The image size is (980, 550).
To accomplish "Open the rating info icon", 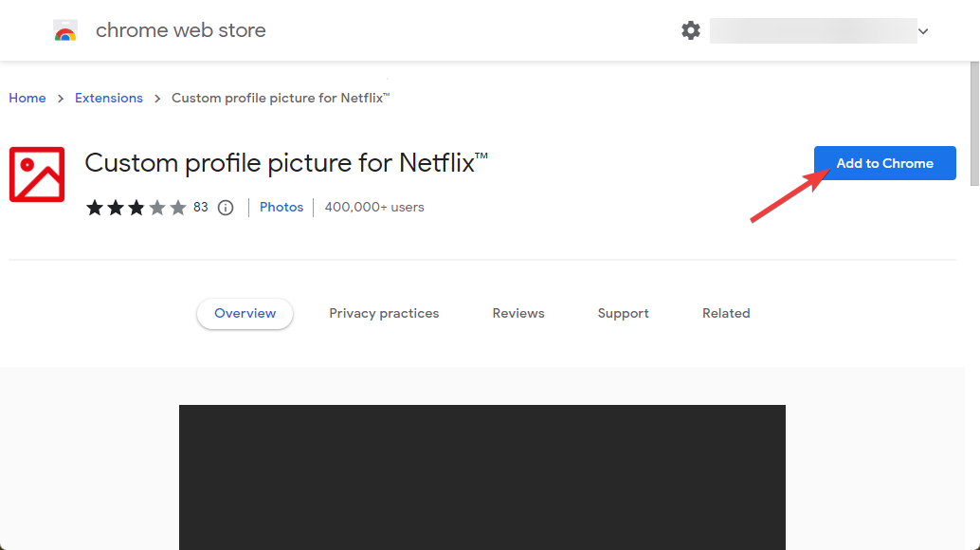I will click(226, 208).
